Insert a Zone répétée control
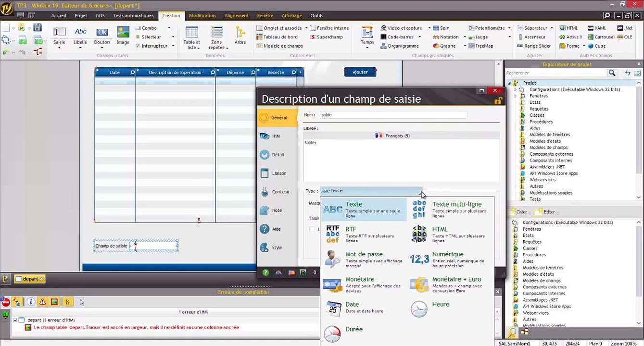644x346 pixels. pyautogui.click(x=217, y=38)
